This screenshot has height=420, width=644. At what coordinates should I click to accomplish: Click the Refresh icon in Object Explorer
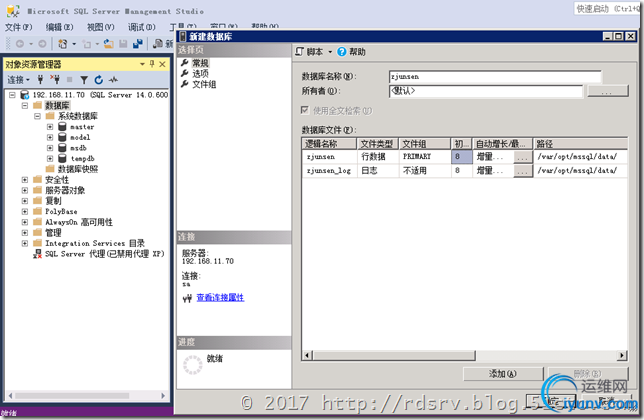click(x=99, y=80)
